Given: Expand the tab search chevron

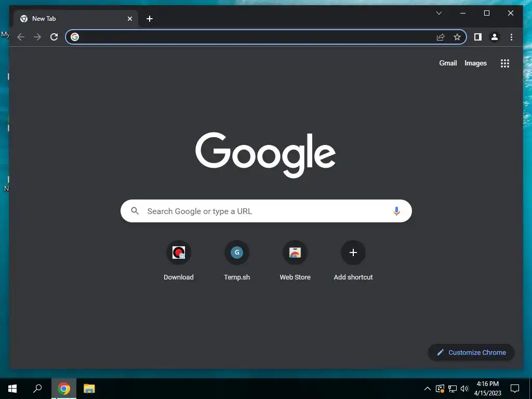Looking at the screenshot, I should pos(438,13).
